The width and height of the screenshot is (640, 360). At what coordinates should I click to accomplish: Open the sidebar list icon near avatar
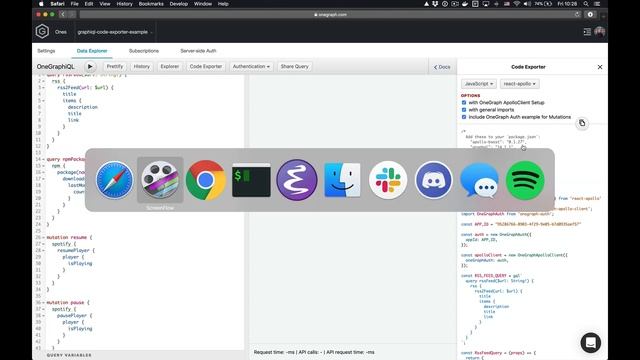[587, 31]
